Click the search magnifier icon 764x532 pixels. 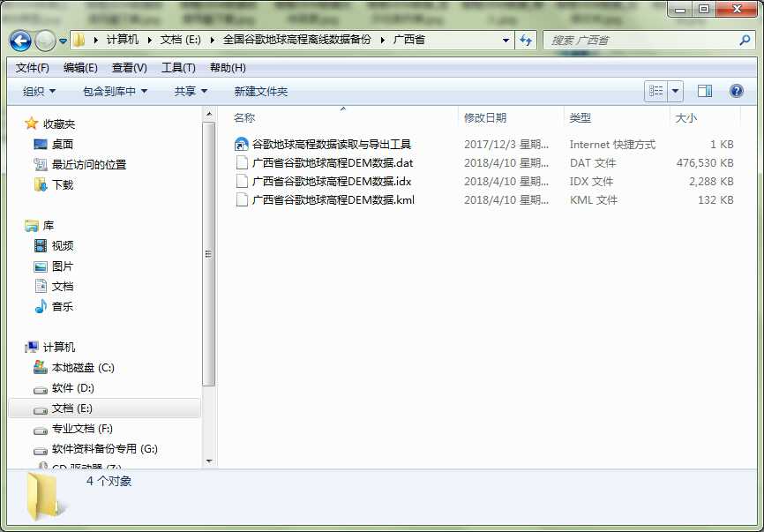744,40
